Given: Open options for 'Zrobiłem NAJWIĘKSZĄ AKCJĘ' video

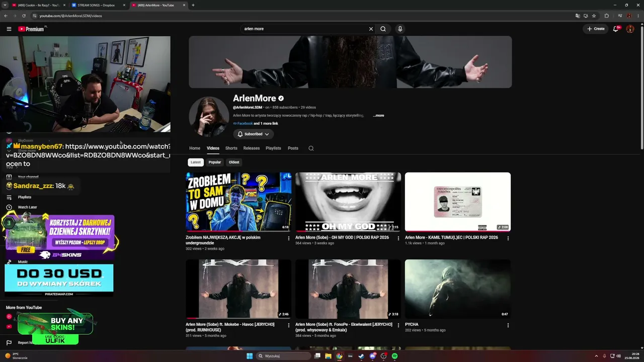Looking at the screenshot, I should point(289,238).
